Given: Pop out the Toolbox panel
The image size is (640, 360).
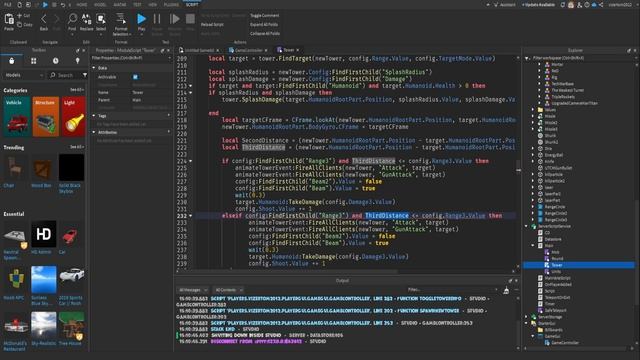Looking at the screenshot, I should point(78,51).
